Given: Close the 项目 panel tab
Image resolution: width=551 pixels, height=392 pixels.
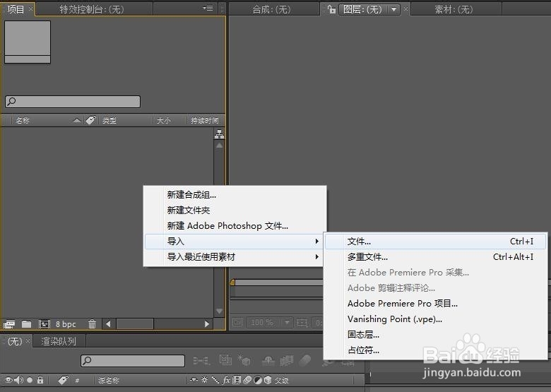Looking at the screenshot, I should click(x=30, y=8).
